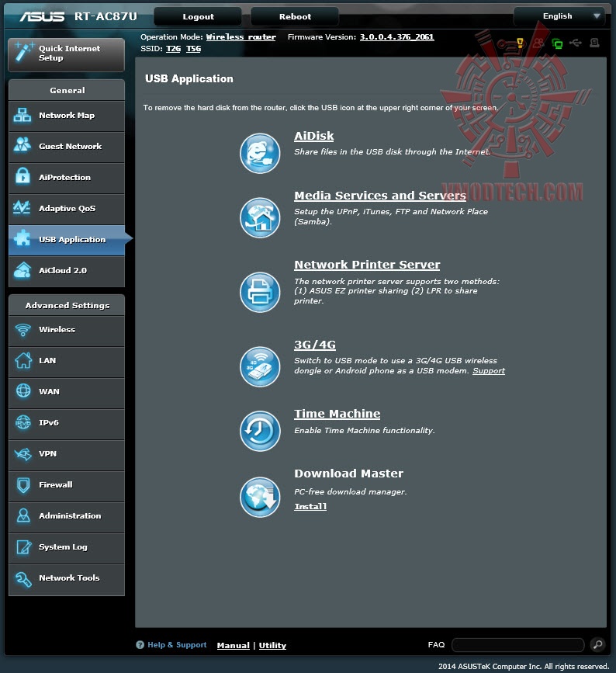Open the Administration menu item

pyautogui.click(x=67, y=516)
